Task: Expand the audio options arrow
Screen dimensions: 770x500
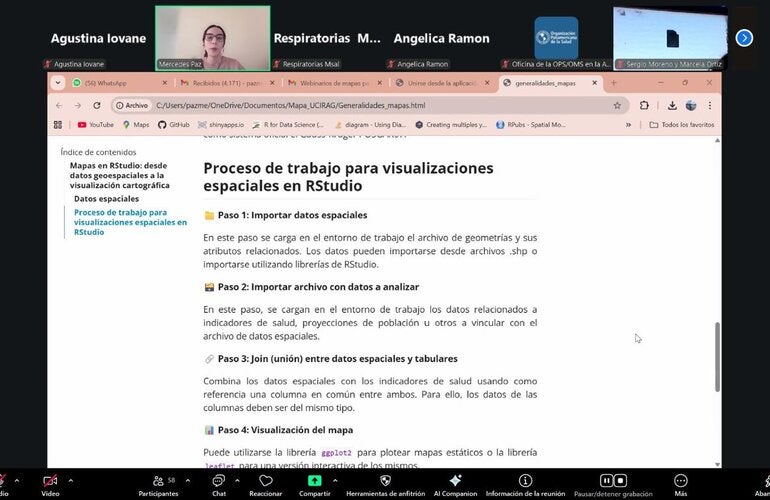Action: coord(17,480)
